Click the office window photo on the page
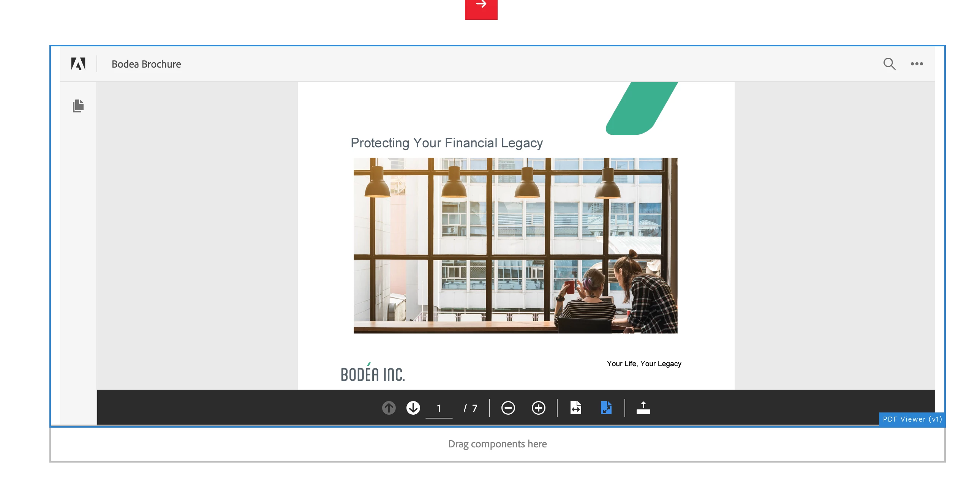 click(x=515, y=245)
